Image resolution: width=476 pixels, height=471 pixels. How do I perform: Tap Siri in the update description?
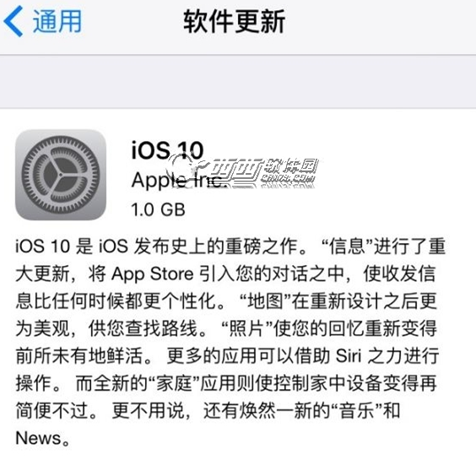coord(349,355)
